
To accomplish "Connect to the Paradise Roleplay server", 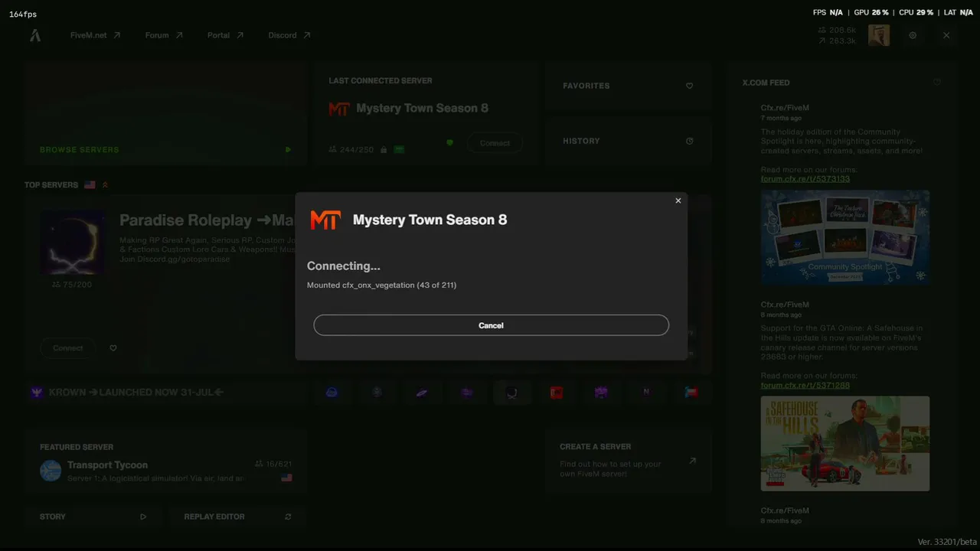I will [x=68, y=348].
